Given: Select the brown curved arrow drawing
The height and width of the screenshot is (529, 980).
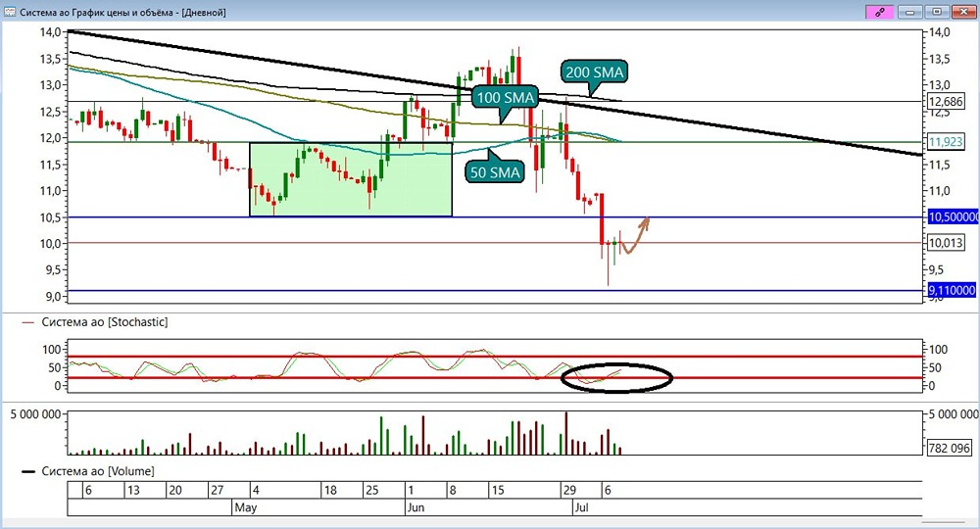Looking at the screenshot, I should (x=634, y=236).
